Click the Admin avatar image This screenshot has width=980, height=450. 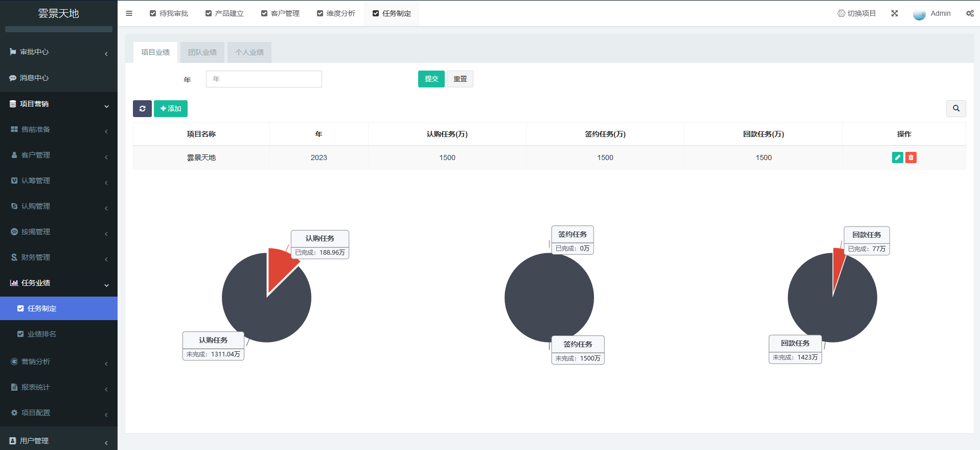click(919, 14)
